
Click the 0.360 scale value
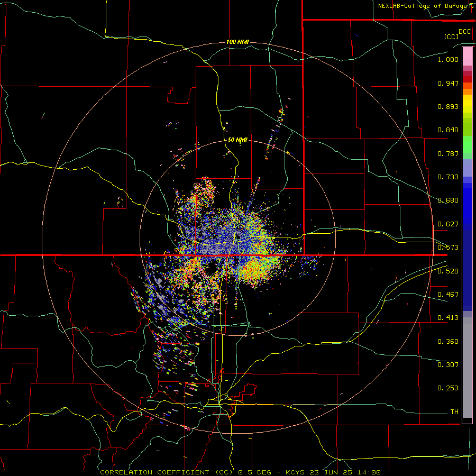point(448,342)
